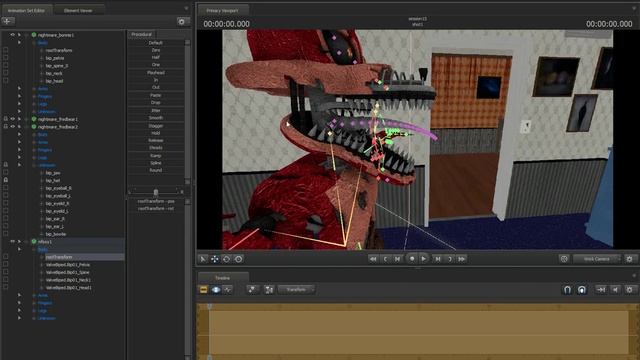This screenshot has height=360, width=640.
Task: Switch to Motion Editor mode icon
Action: (216, 289)
